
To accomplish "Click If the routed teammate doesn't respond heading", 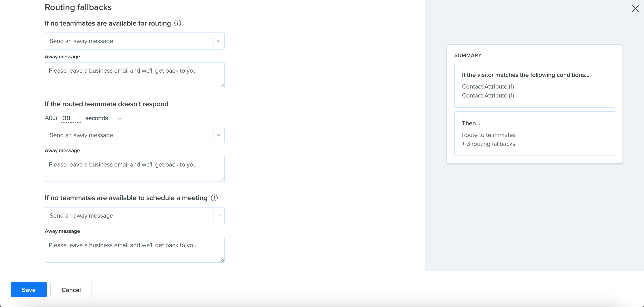I will pos(107,104).
